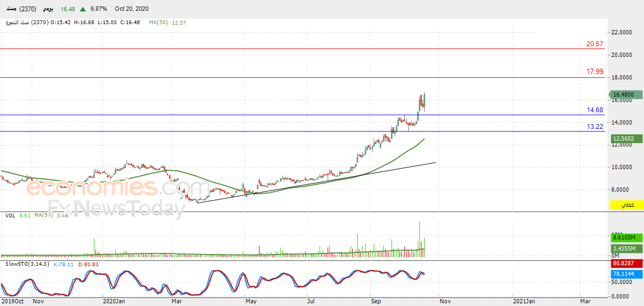
Task: Click the 13.22 support level label
Action: point(595,127)
